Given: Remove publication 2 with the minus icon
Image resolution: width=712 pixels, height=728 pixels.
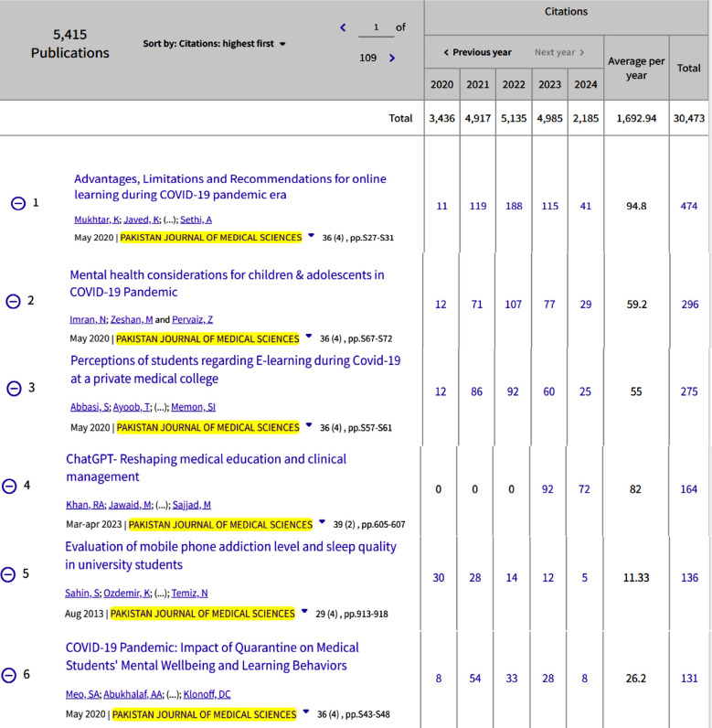Looking at the screenshot, I should click(13, 301).
